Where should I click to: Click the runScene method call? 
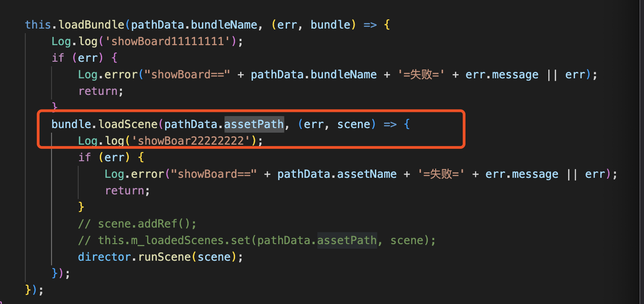point(164,257)
